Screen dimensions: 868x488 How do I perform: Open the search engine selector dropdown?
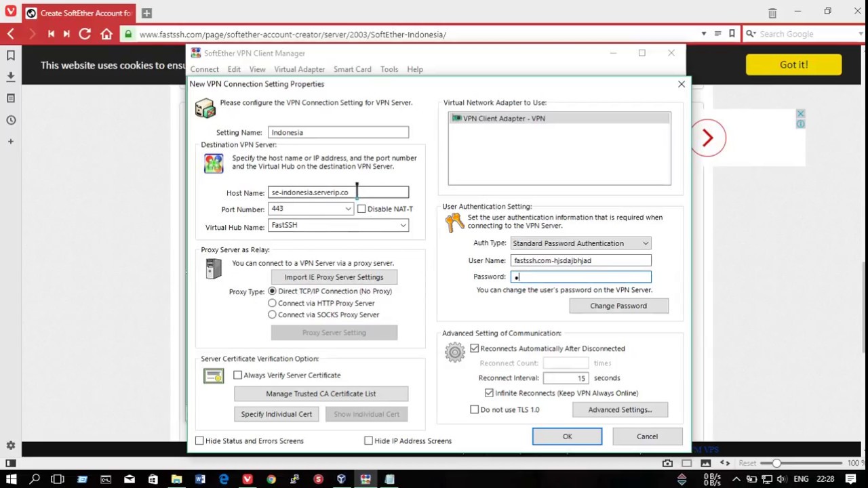coord(751,34)
